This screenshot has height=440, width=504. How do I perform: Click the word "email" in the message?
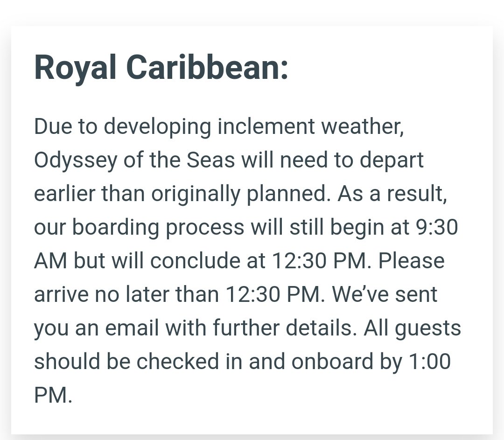[132, 328]
